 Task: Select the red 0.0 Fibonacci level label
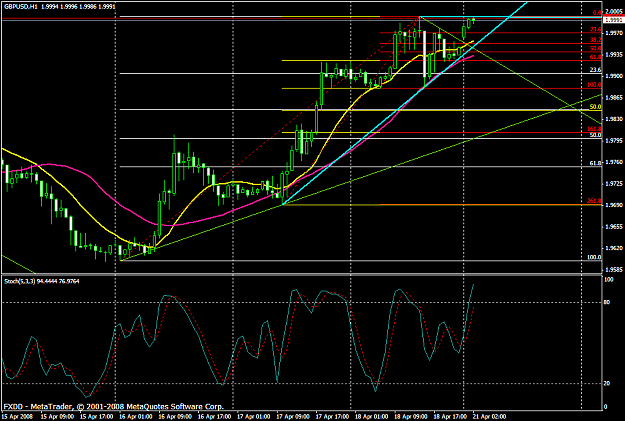tap(597, 13)
